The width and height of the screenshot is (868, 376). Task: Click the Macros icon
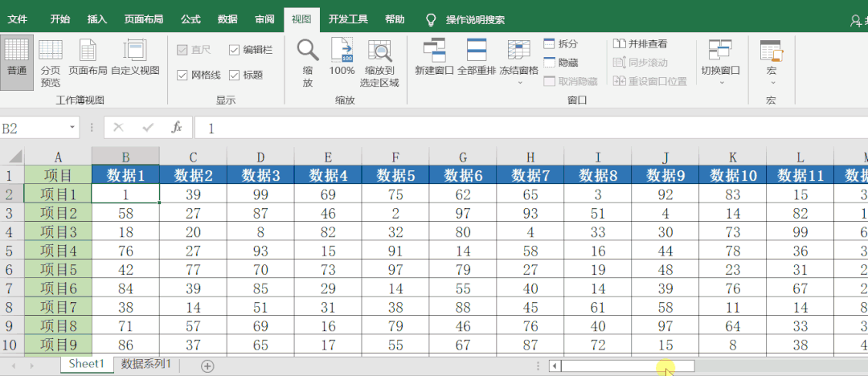[x=772, y=50]
